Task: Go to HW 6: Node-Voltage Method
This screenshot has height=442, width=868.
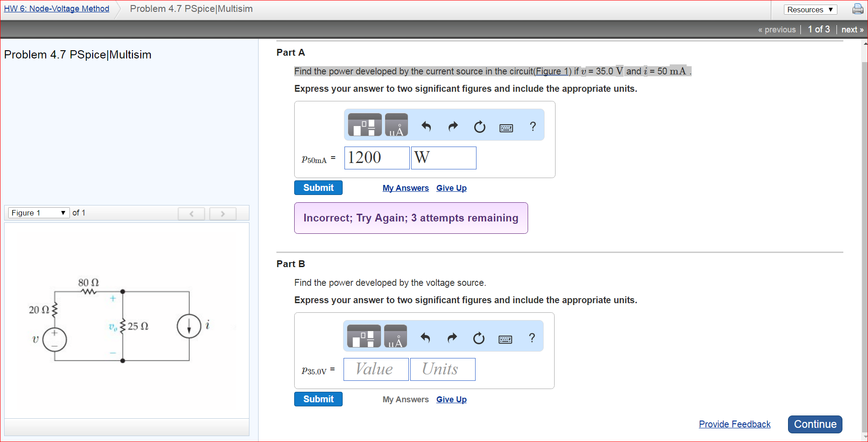Action: (56, 8)
